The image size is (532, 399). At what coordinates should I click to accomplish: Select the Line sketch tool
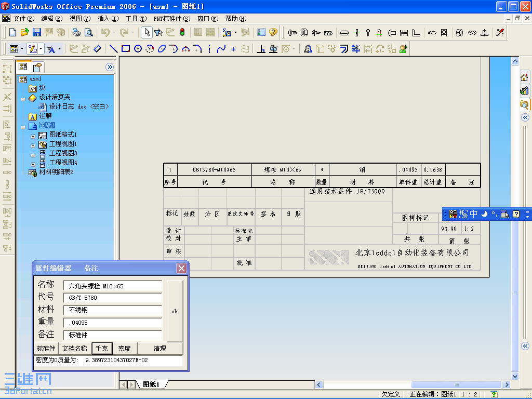coord(113,49)
